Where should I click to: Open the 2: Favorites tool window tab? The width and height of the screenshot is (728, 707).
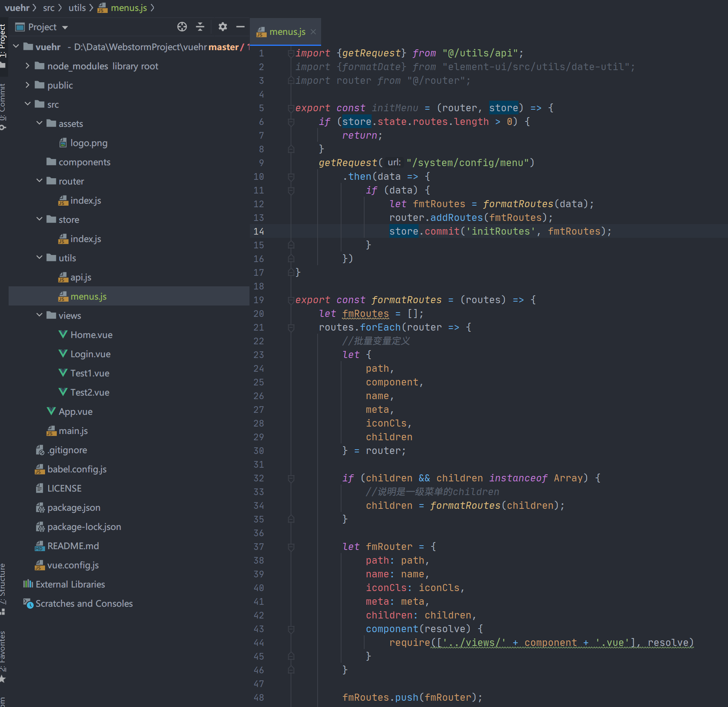click(3, 656)
